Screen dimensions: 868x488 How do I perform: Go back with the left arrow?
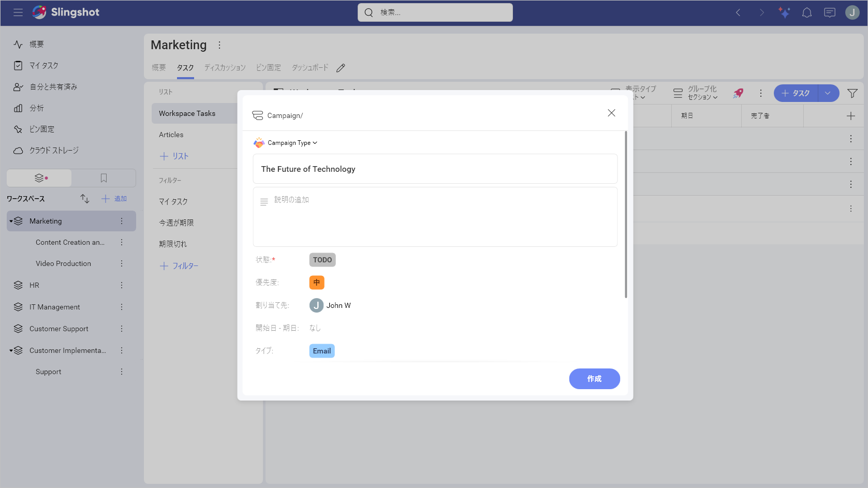738,12
